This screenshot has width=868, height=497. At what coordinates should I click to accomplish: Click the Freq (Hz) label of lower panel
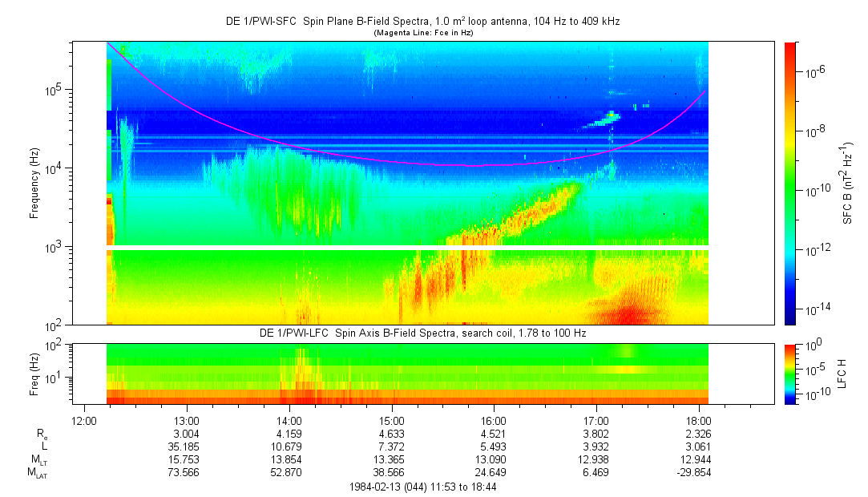34,373
